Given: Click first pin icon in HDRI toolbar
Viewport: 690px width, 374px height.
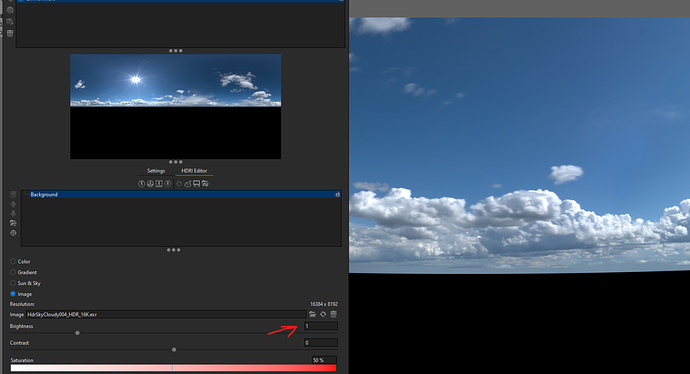Looking at the screenshot, I should click(141, 184).
